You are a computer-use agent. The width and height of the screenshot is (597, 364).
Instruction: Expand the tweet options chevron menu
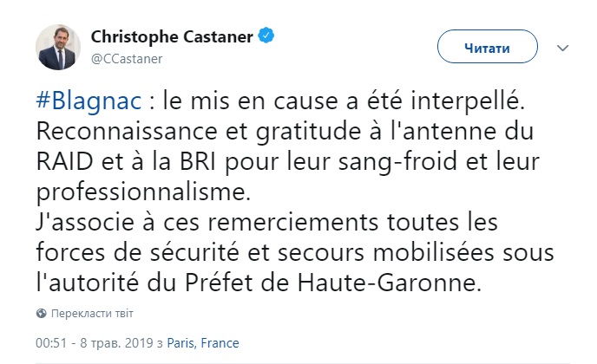[564, 47]
